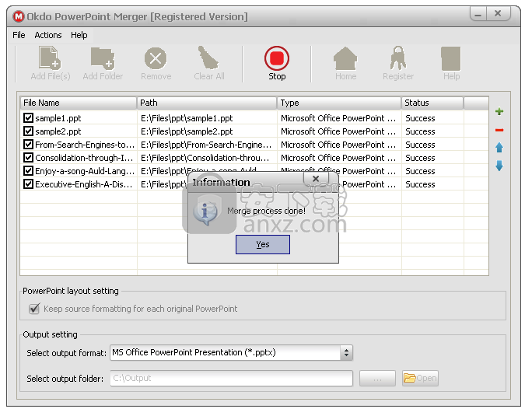Minimize the Okdo PowerPoint Merger window
Image resolution: width=532 pixels, height=409 pixels.
coord(478,14)
